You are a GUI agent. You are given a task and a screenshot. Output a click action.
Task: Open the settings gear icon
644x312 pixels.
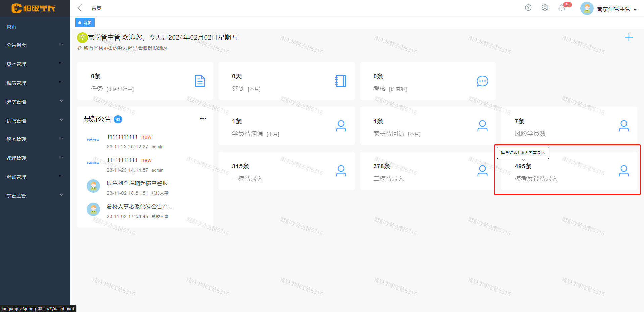pyautogui.click(x=545, y=8)
